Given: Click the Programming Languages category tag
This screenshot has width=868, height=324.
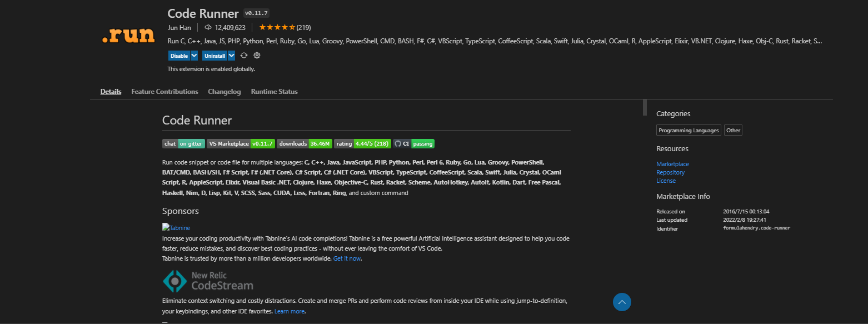Looking at the screenshot, I should coord(689,130).
